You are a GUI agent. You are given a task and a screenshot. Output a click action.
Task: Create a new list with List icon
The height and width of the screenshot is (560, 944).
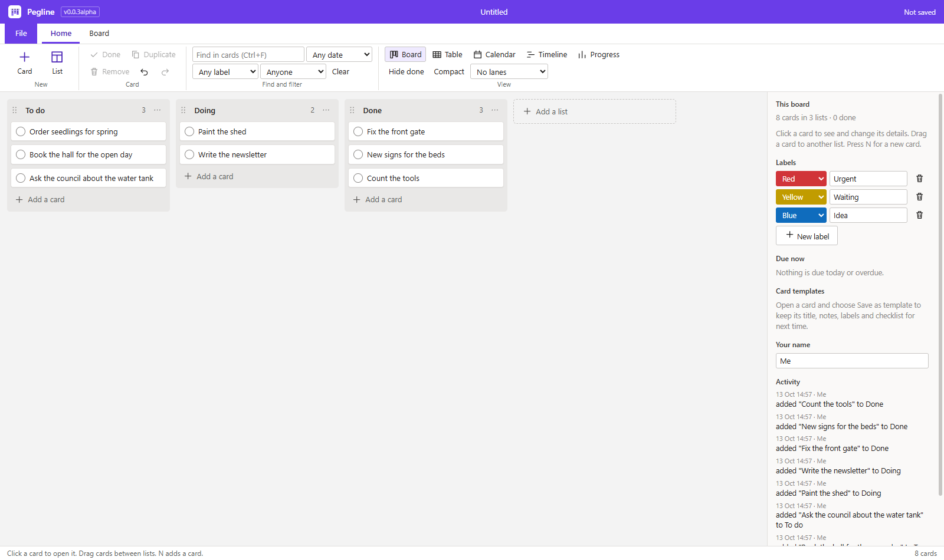(57, 62)
